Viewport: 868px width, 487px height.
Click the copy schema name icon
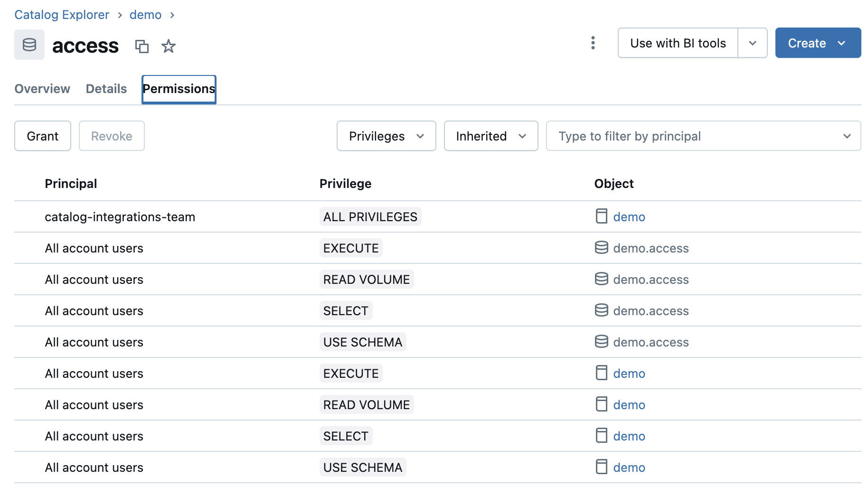click(142, 46)
